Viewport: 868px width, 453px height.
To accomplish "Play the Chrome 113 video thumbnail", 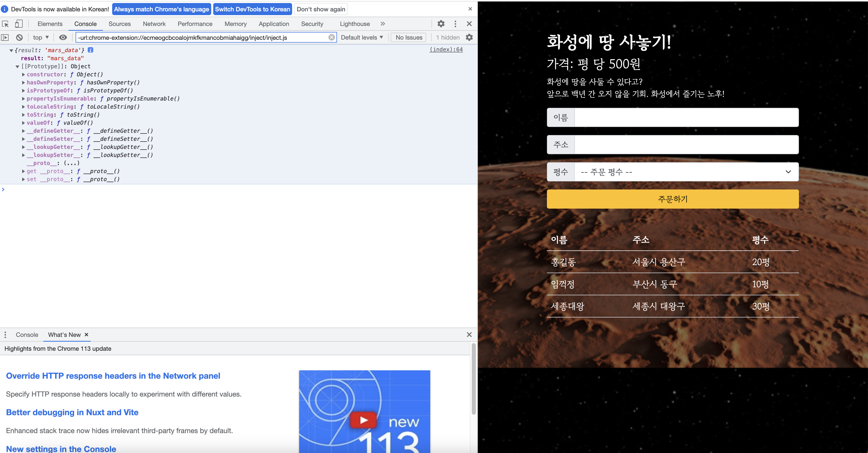I will point(363,420).
